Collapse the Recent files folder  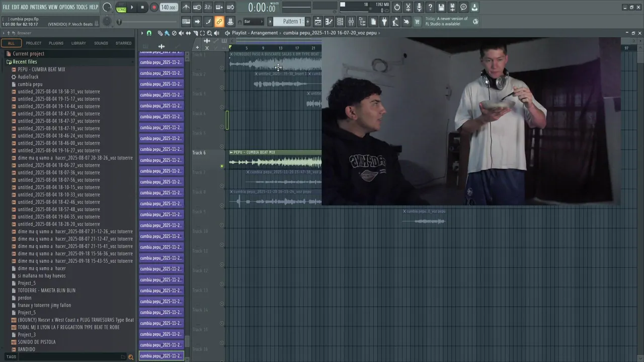[25, 62]
